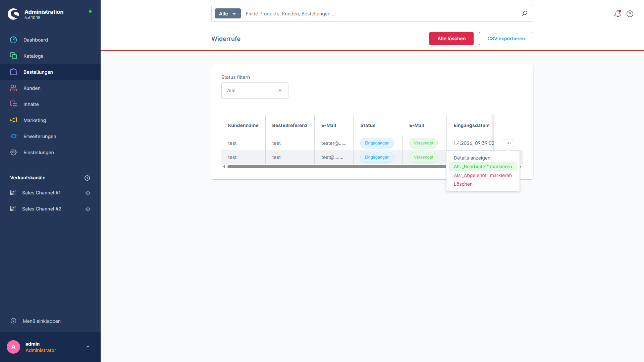This screenshot has height=362, width=644.
Task: Click the search magnifier icon
Action: [x=525, y=13]
